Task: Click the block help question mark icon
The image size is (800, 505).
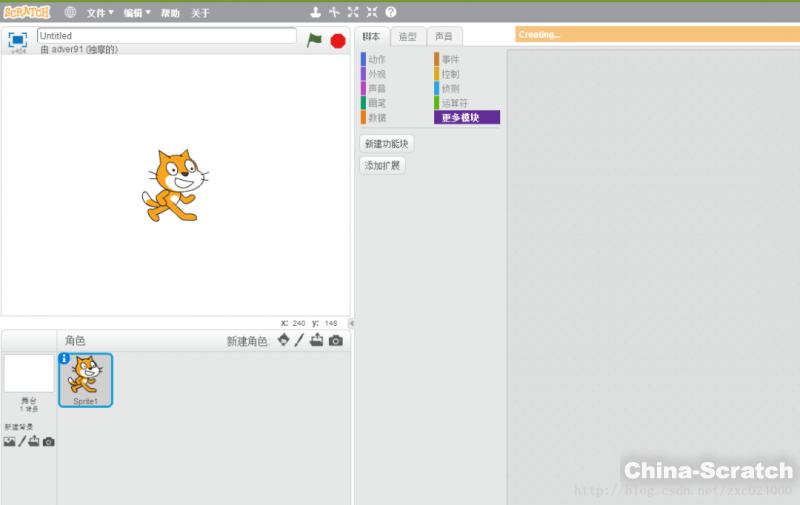Action: (390, 12)
